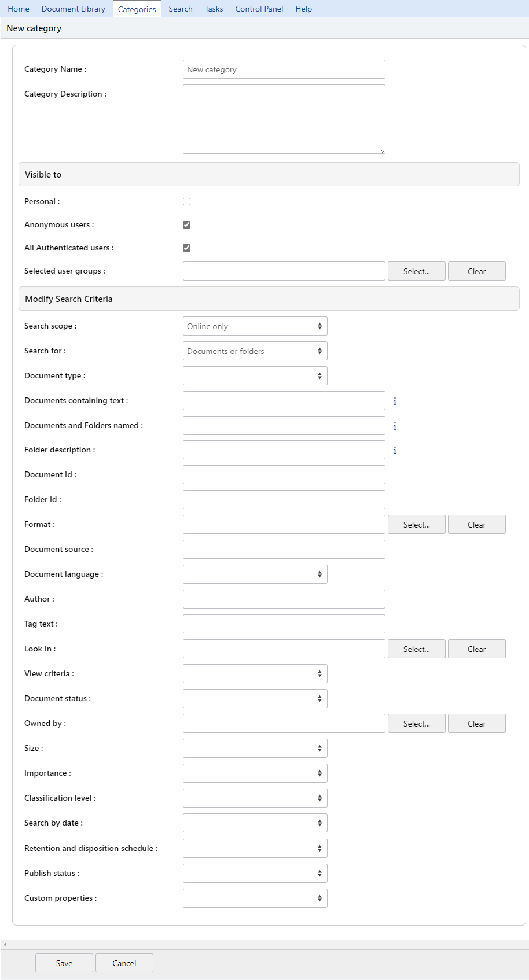Clear the Owned by field
Screen dimensions: 529x980
point(477,724)
